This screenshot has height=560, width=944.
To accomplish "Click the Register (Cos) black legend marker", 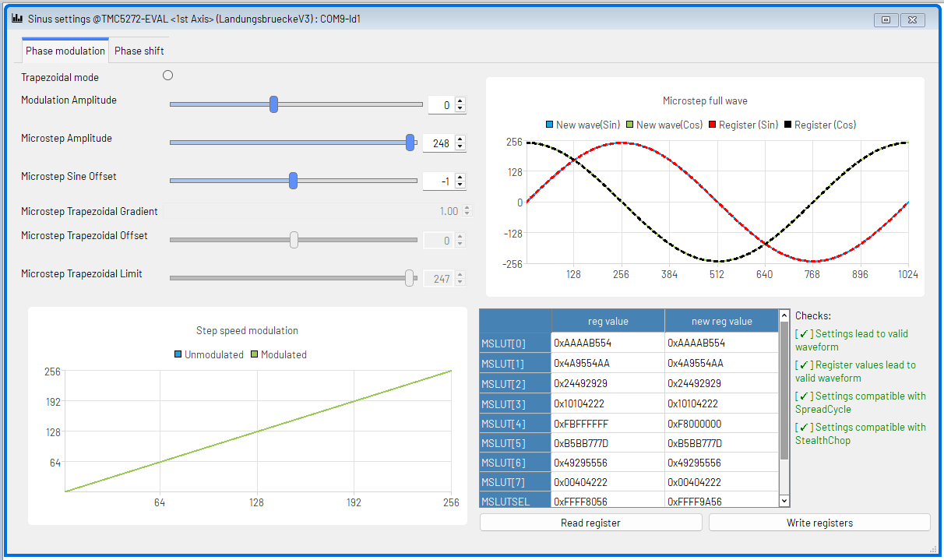I will point(787,125).
